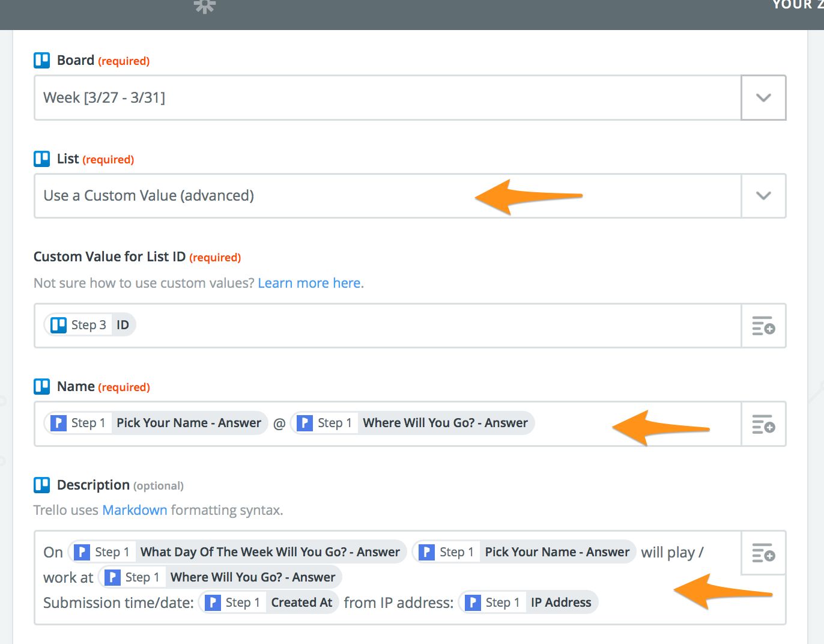824x644 pixels.
Task: Click the Description (optional) label
Action: tap(120, 485)
